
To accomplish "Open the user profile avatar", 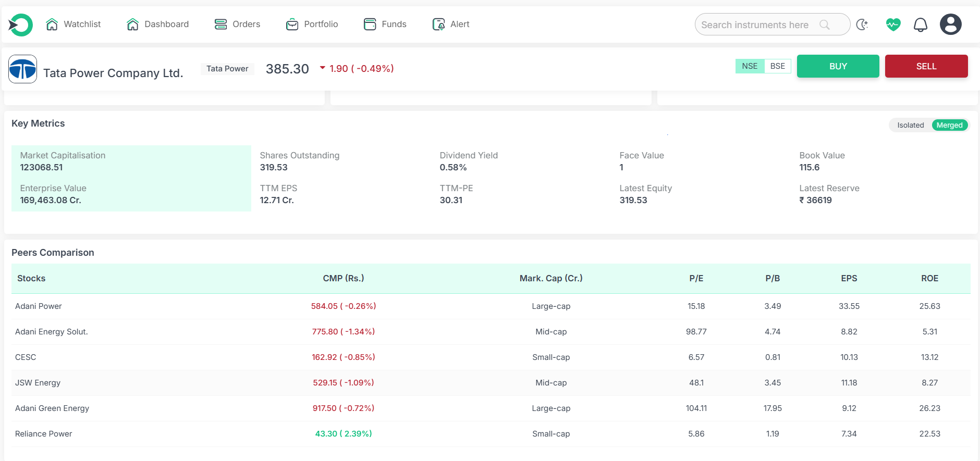I will point(951,24).
